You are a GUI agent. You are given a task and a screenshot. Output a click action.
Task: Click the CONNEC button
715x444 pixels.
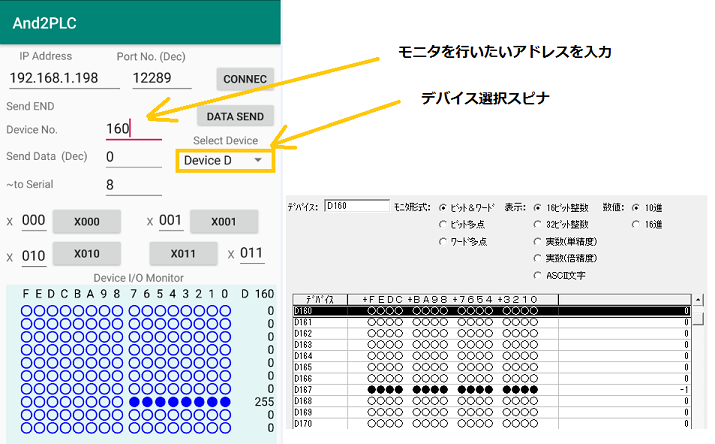point(245,79)
